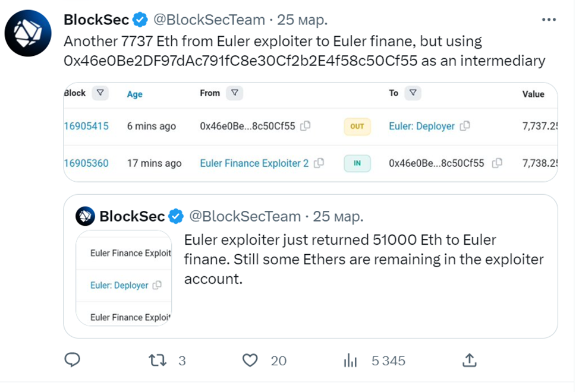This screenshot has width=579, height=392.
Task: Copy the Euler Finance Exploiter 2 address
Action: coord(319,163)
